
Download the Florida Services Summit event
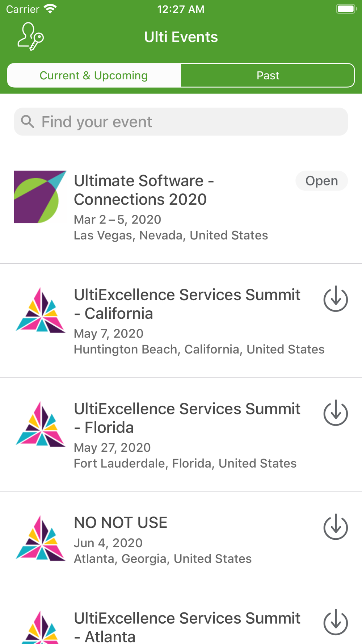(x=336, y=413)
